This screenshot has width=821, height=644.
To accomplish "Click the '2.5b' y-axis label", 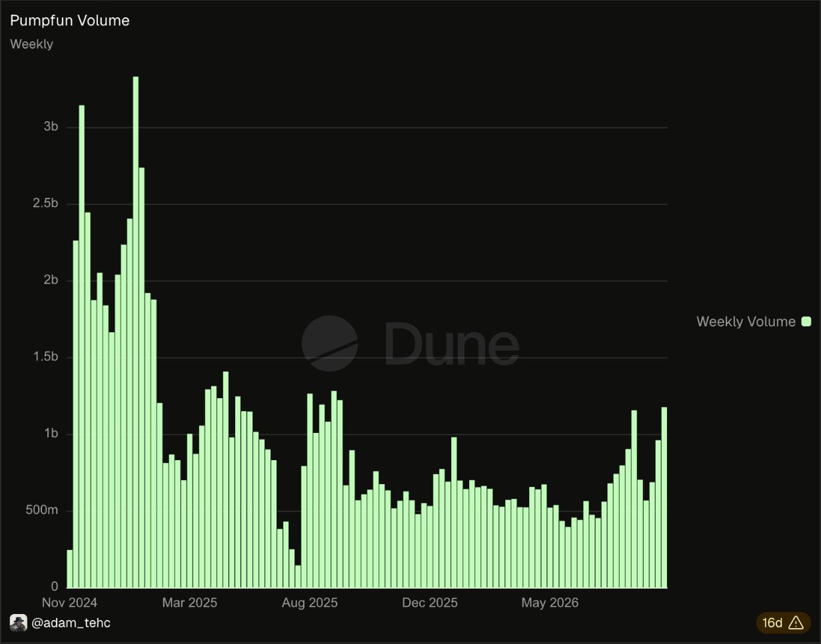I will tap(46, 203).
